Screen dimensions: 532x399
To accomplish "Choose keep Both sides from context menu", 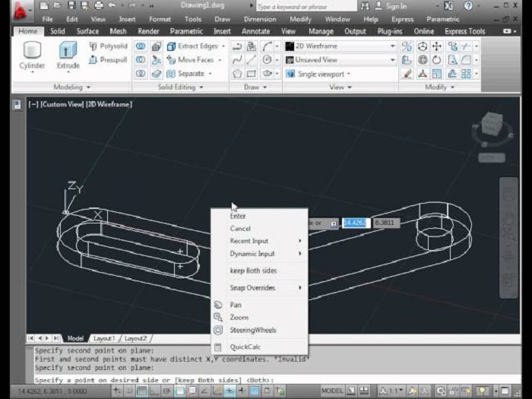I will (253, 271).
